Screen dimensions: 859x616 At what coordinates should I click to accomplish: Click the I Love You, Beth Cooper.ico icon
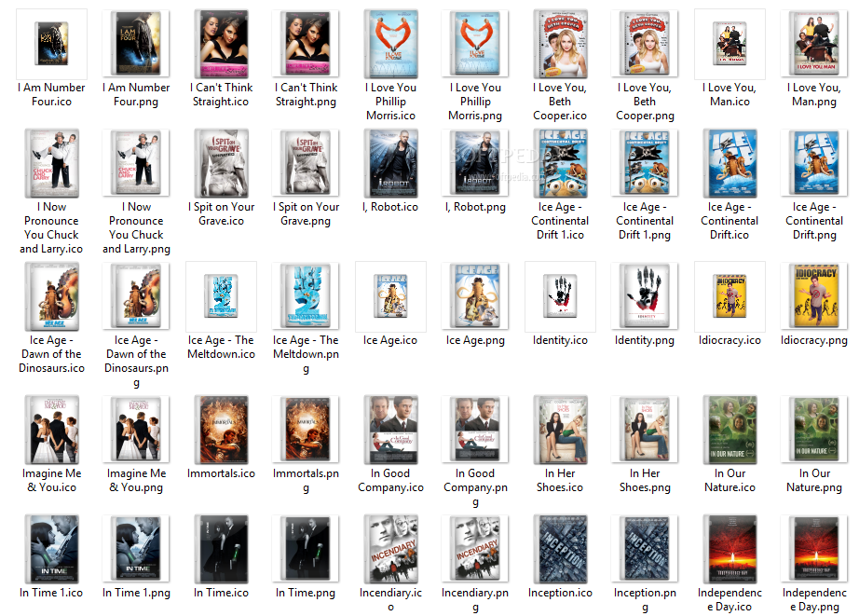pos(561,43)
